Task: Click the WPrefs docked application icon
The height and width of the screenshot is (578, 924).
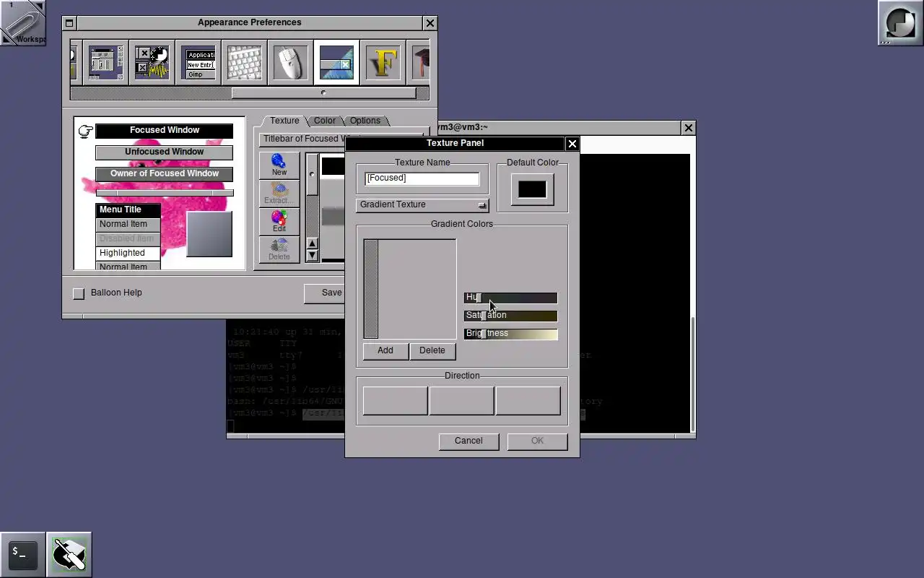Action: 69,555
